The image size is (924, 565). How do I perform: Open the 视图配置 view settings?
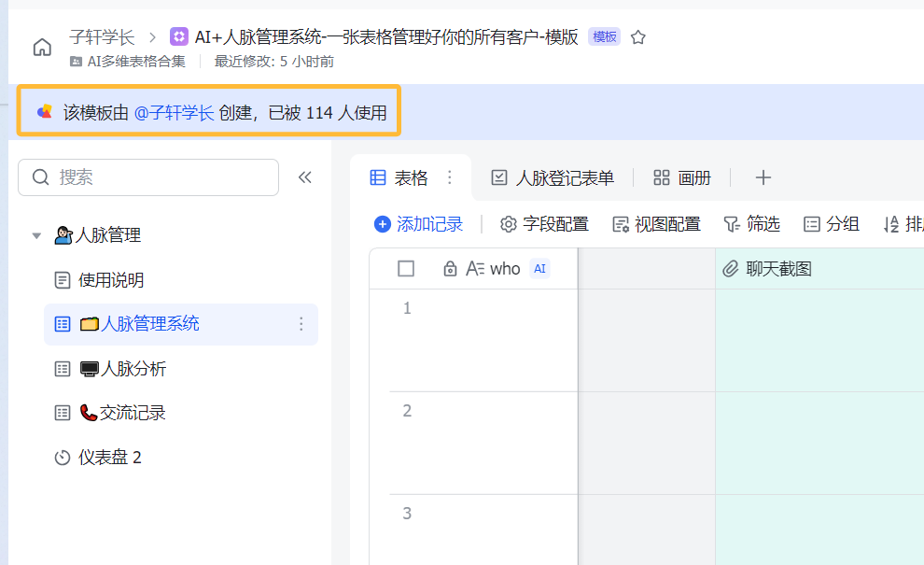(656, 224)
